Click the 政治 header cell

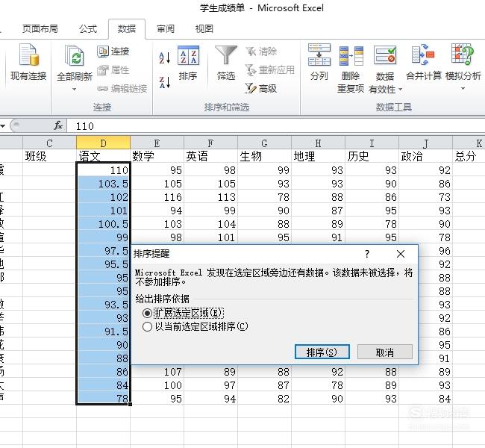tap(425, 156)
